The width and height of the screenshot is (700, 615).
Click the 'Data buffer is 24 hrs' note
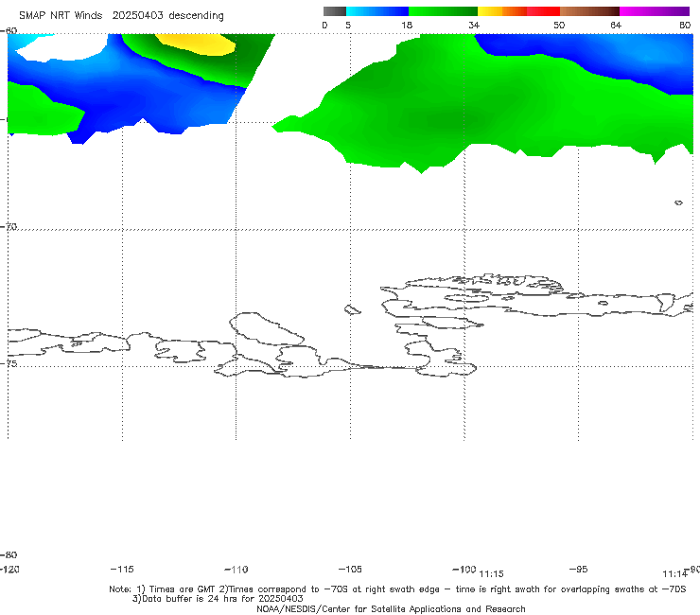218,599
